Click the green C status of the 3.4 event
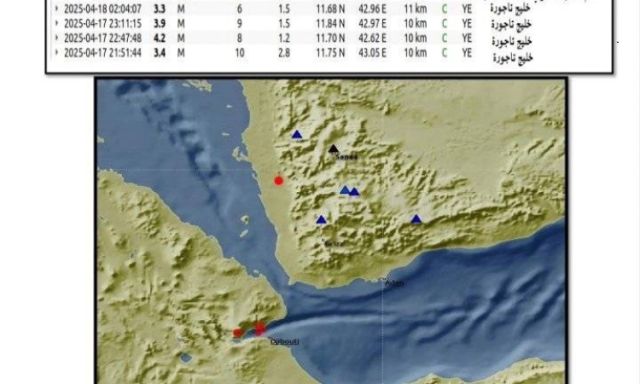 pyautogui.click(x=444, y=53)
